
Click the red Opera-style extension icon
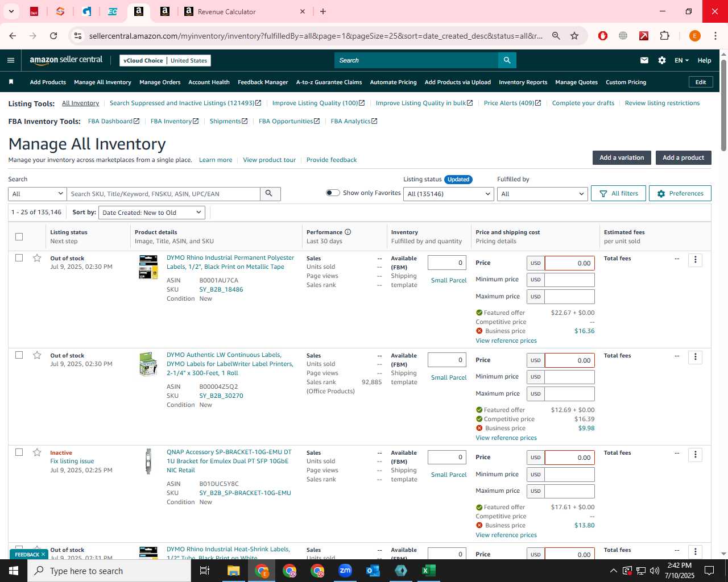[603, 36]
